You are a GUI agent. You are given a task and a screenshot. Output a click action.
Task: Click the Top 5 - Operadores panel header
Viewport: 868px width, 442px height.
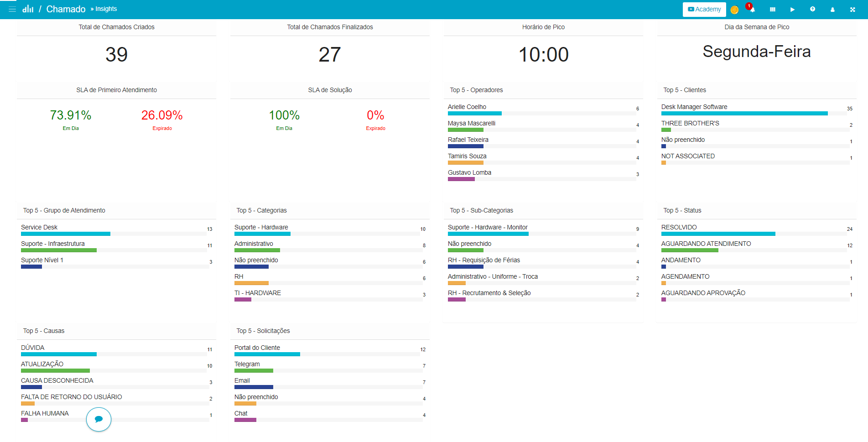(543, 90)
